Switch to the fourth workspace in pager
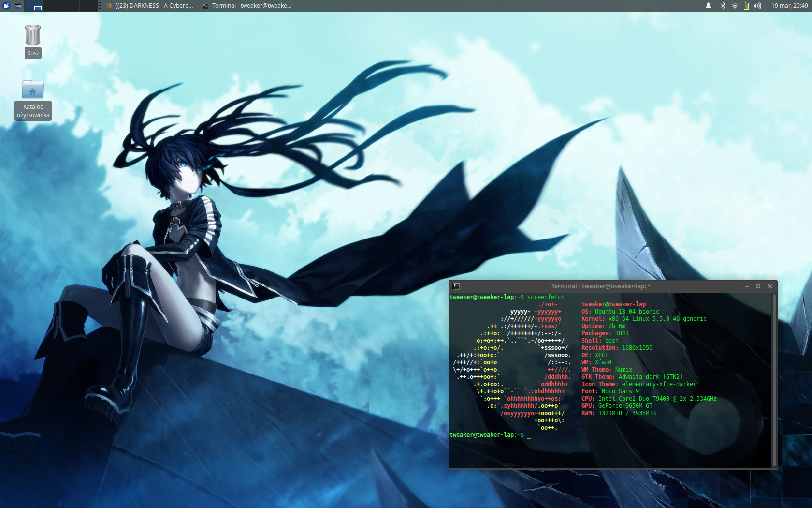 [88, 6]
